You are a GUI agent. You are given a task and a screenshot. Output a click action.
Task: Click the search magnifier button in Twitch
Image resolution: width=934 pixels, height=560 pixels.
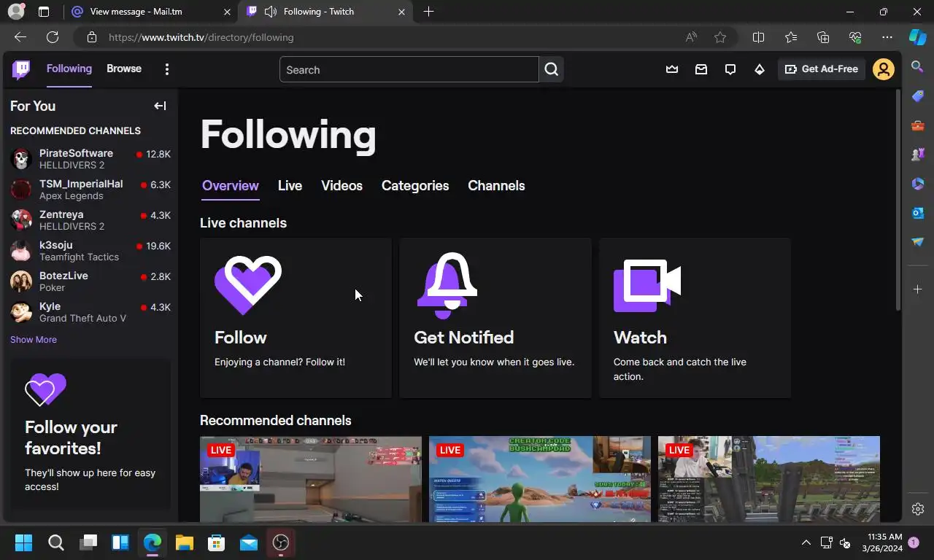(x=552, y=69)
